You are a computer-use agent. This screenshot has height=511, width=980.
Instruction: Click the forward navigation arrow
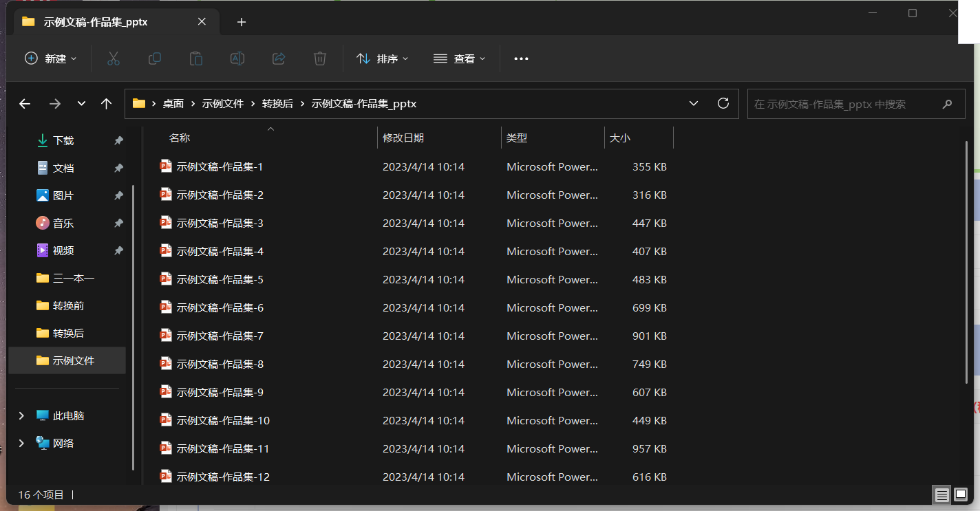tap(55, 103)
